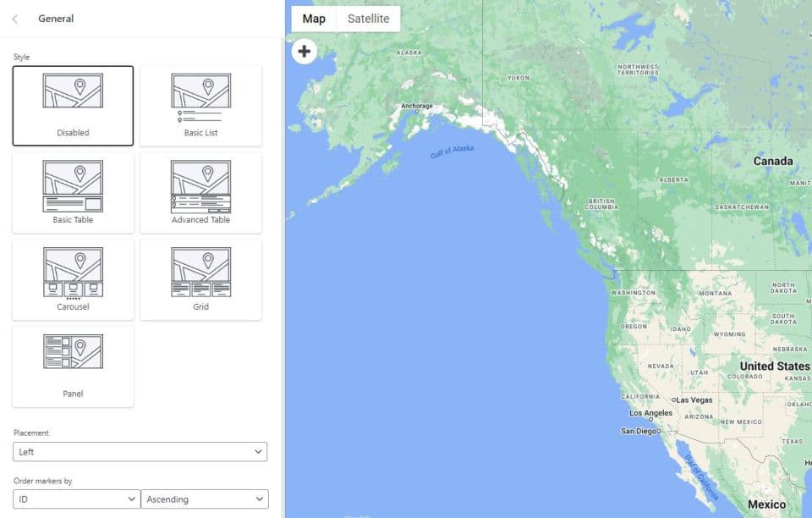Select the Disabled marker listing style
Screen dimensions: 812x518
pyautogui.click(x=73, y=106)
